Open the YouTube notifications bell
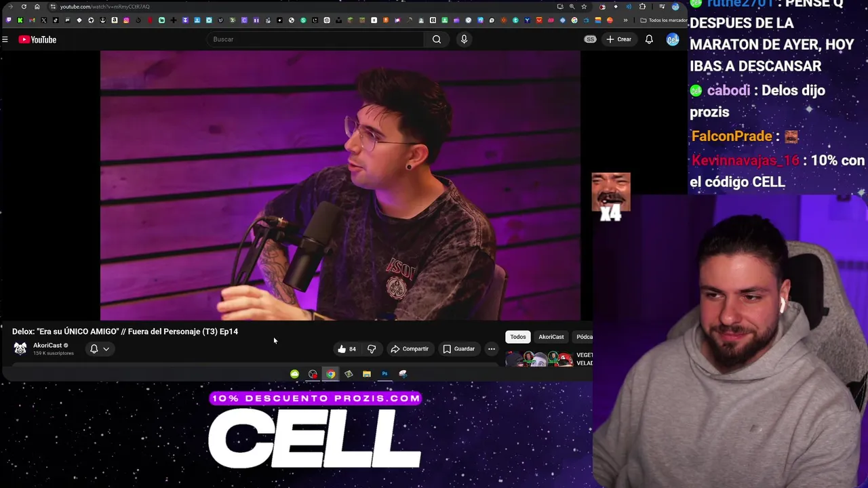 click(x=649, y=39)
